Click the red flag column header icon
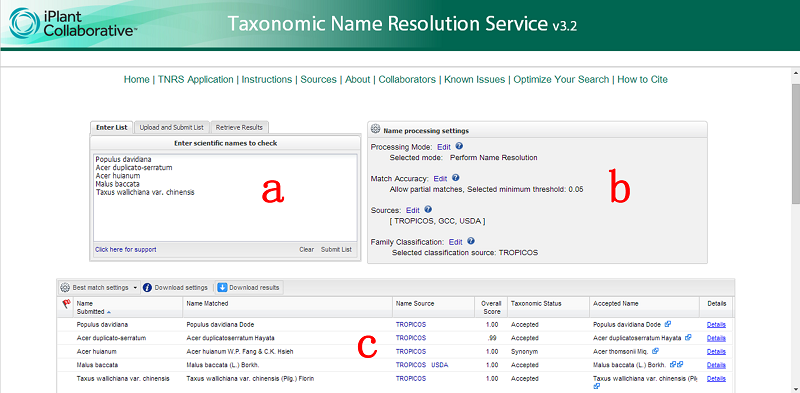The width and height of the screenshot is (800, 393). (x=66, y=304)
